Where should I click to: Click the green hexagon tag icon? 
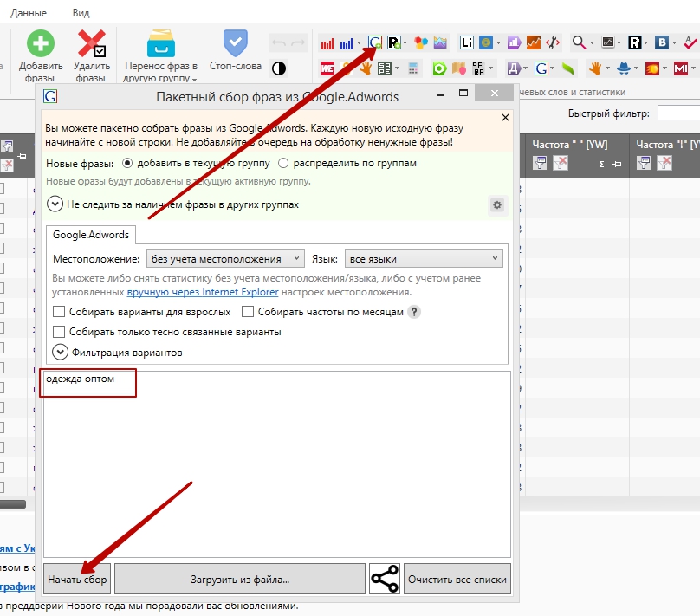pyautogui.click(x=439, y=68)
